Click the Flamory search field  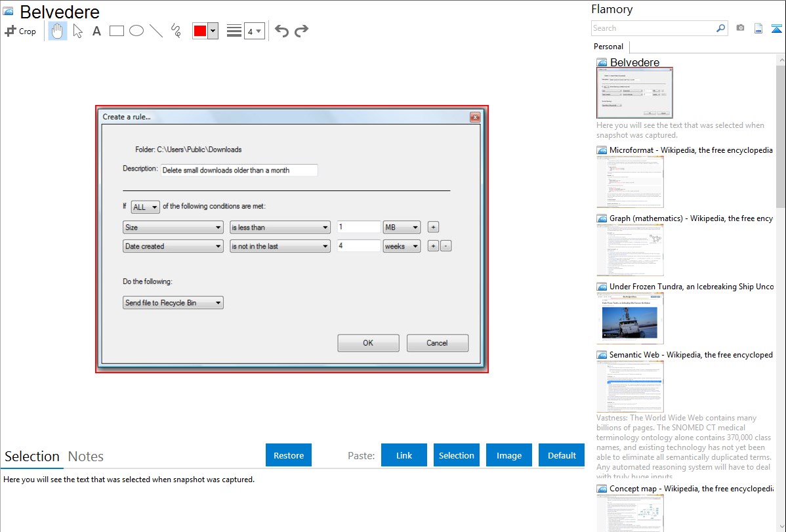click(653, 28)
